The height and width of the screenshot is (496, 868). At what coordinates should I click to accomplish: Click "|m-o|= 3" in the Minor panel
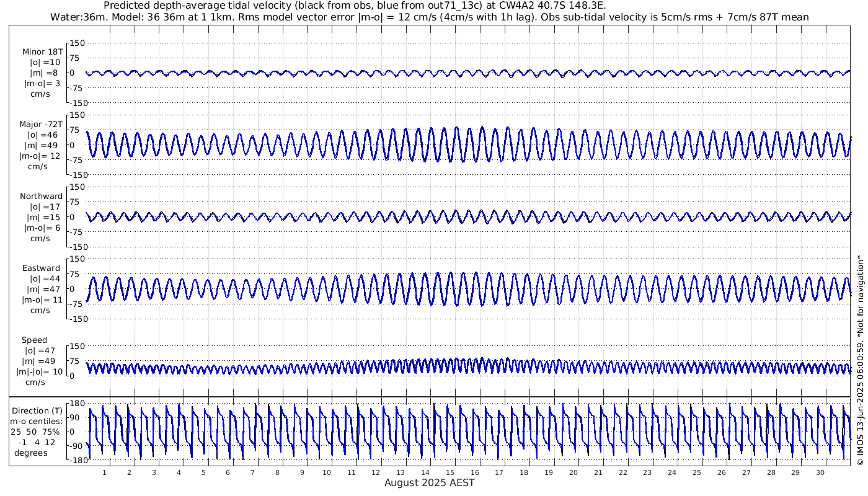[42, 83]
